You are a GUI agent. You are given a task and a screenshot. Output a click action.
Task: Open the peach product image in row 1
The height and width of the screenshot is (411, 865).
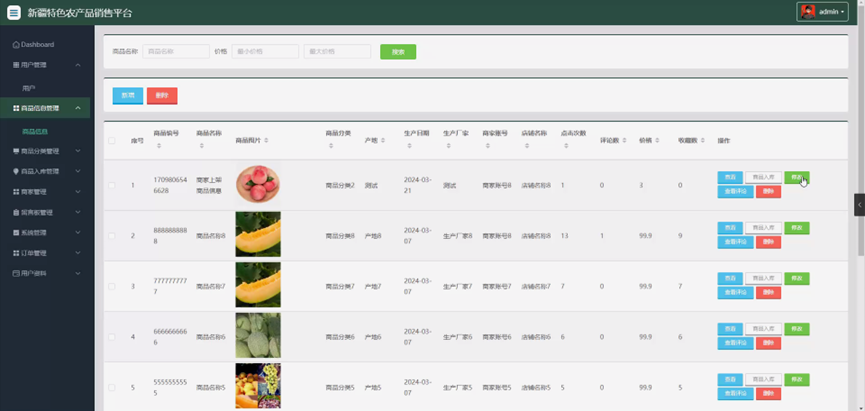258,185
